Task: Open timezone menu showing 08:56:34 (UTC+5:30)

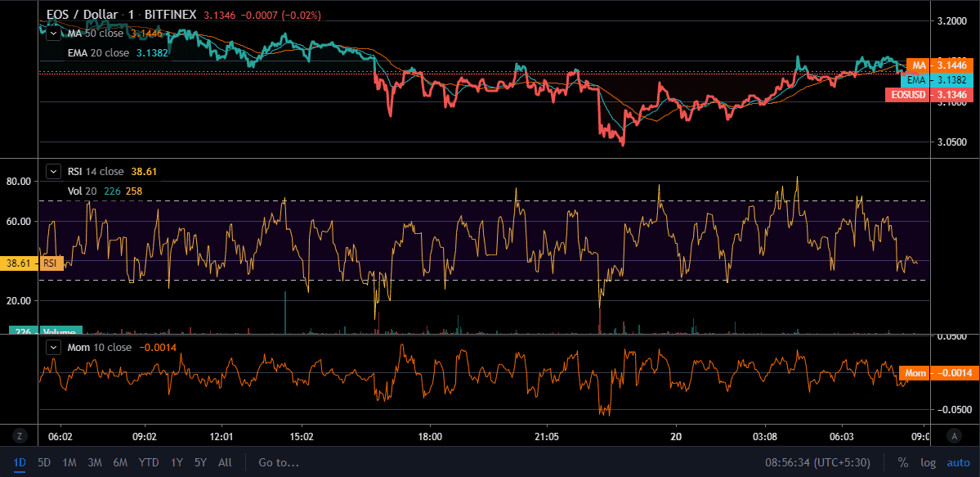Action: [x=818, y=463]
